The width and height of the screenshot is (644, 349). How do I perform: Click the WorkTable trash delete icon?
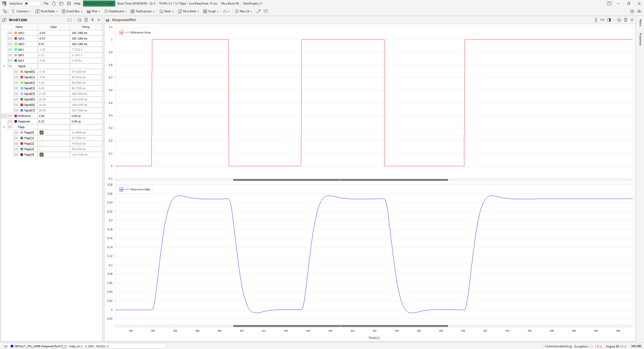coord(86,20)
